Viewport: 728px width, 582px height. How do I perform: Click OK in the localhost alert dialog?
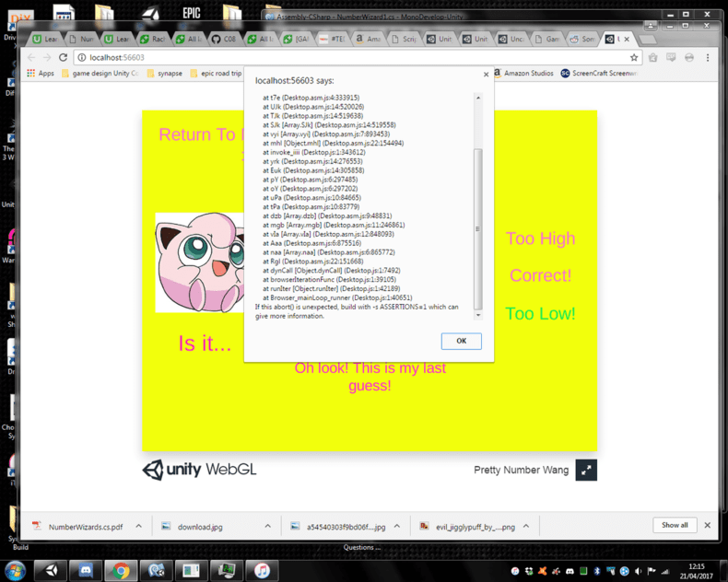pos(461,341)
